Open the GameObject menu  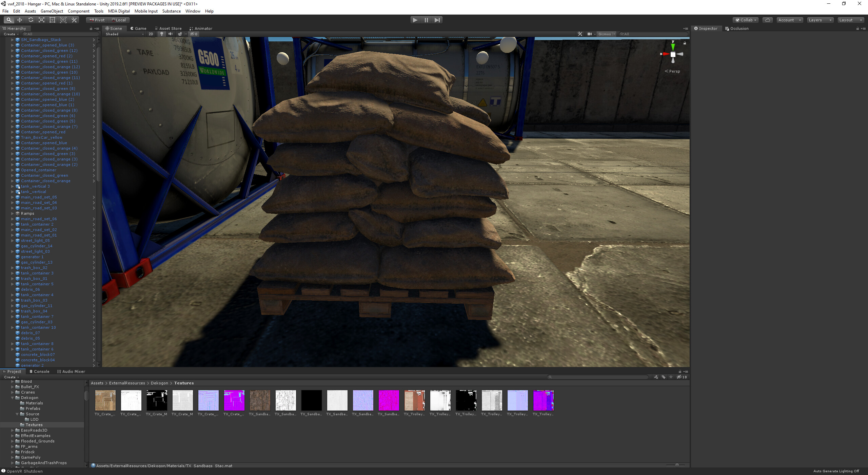click(52, 11)
